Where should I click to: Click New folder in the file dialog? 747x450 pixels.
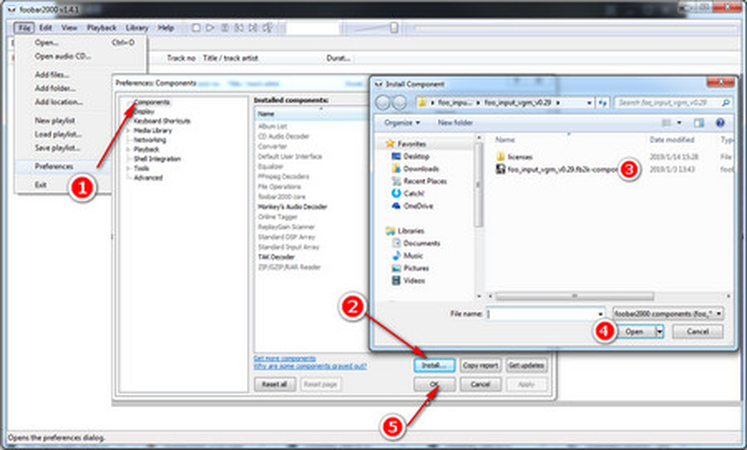tap(455, 123)
